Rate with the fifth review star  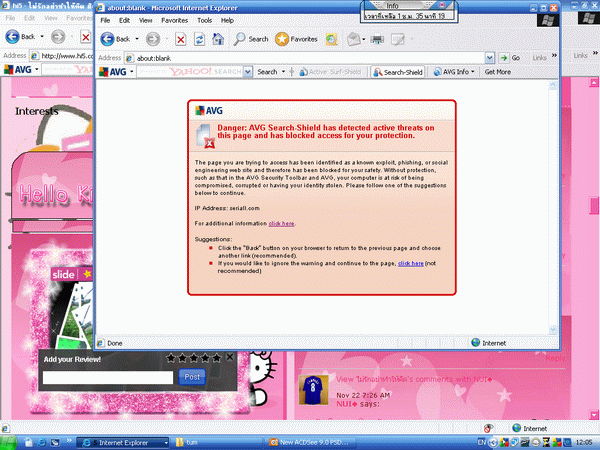click(217, 358)
